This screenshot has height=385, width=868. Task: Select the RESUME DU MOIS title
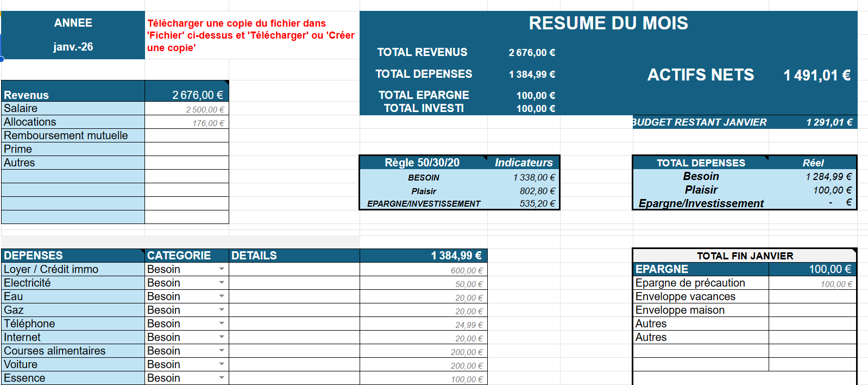pyautogui.click(x=608, y=23)
